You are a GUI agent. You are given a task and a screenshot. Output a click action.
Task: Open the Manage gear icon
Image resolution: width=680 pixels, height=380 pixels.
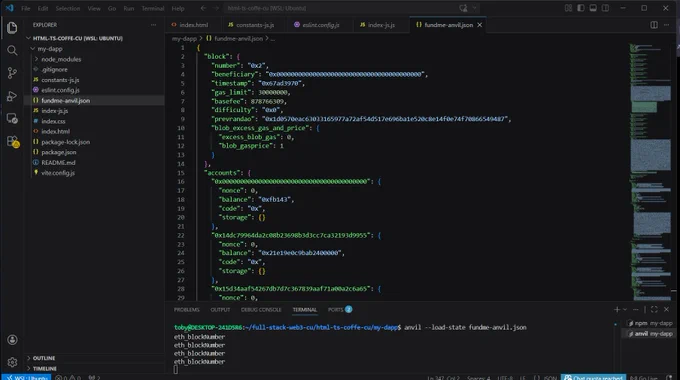(12, 362)
